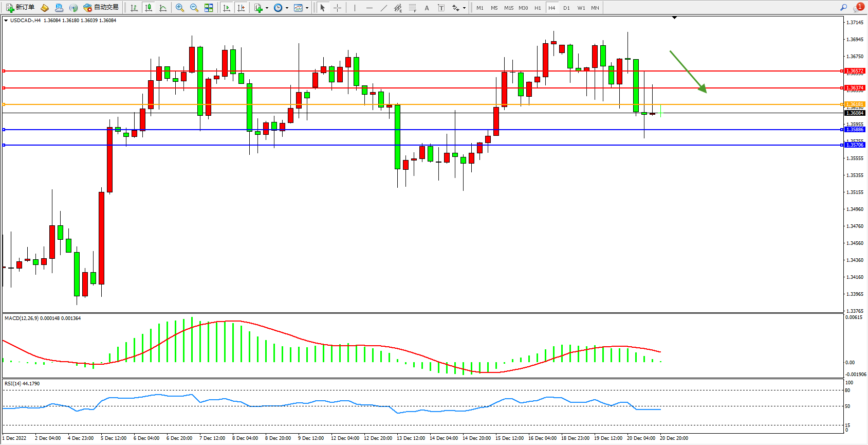The height and width of the screenshot is (445, 868).
Task: Select the crosshair tool
Action: (338, 8)
